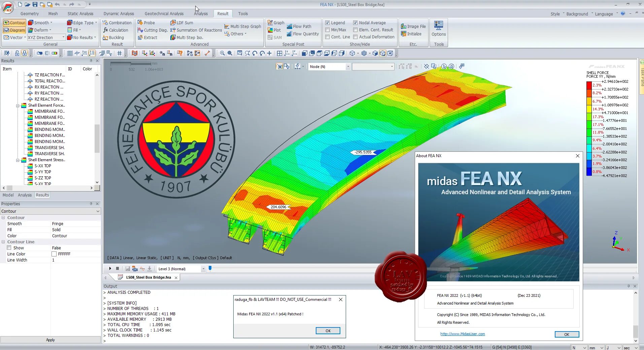Activate the Probe tool
The width and height of the screenshot is (644, 350).
pyautogui.click(x=146, y=23)
